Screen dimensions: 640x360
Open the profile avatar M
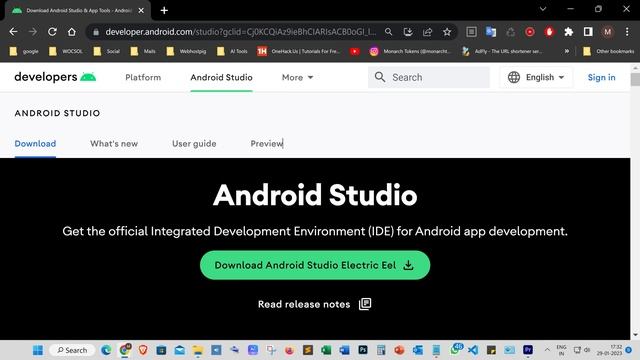click(608, 32)
